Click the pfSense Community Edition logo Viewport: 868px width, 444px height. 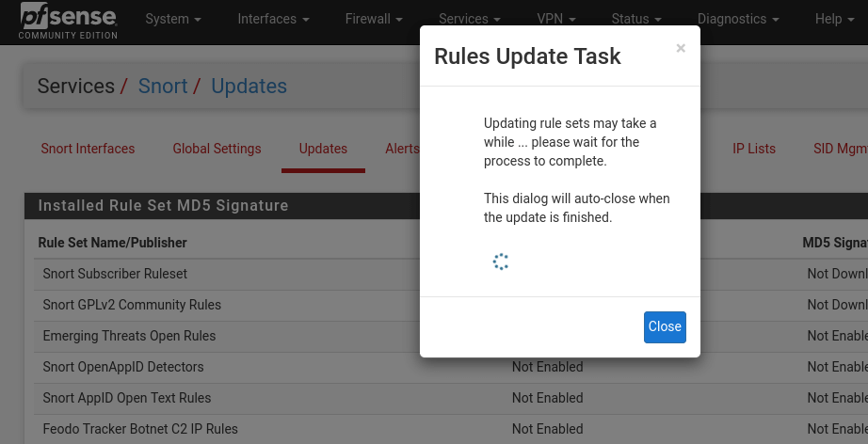(68, 21)
